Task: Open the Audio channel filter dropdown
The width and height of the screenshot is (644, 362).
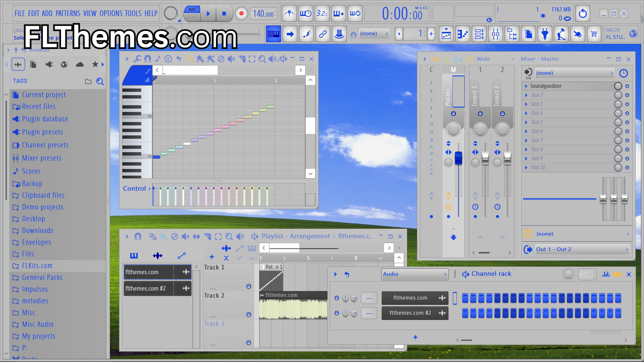Action: (x=415, y=274)
